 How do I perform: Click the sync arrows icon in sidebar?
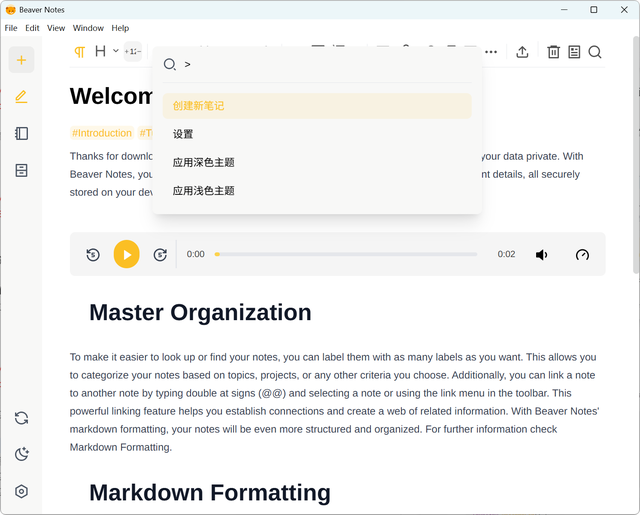(x=21, y=418)
